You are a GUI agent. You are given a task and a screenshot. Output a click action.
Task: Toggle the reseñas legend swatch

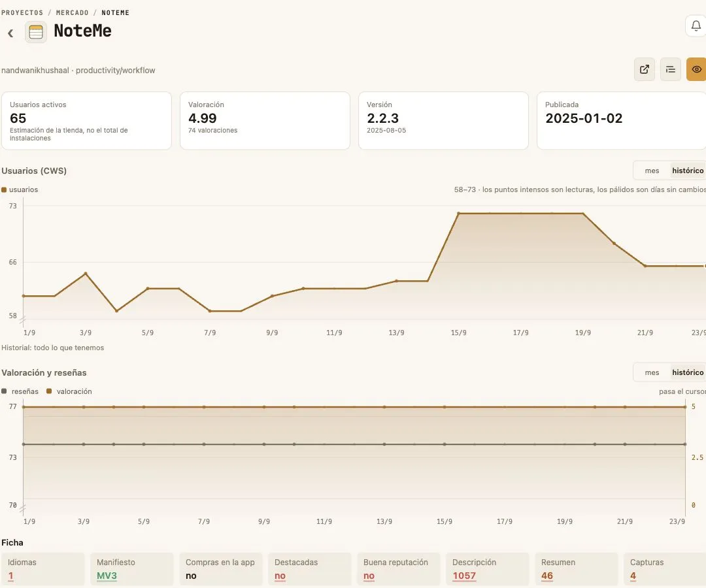(x=4, y=391)
